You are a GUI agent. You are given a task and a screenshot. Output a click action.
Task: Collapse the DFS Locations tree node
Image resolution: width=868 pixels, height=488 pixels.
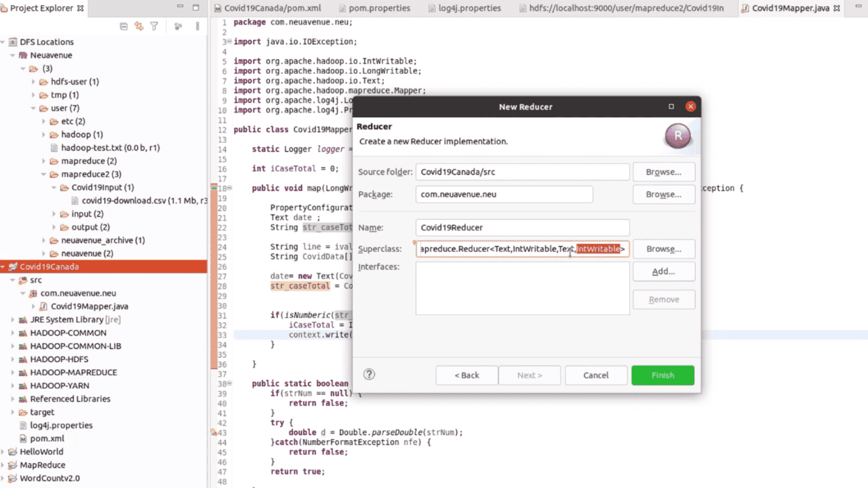click(3, 42)
